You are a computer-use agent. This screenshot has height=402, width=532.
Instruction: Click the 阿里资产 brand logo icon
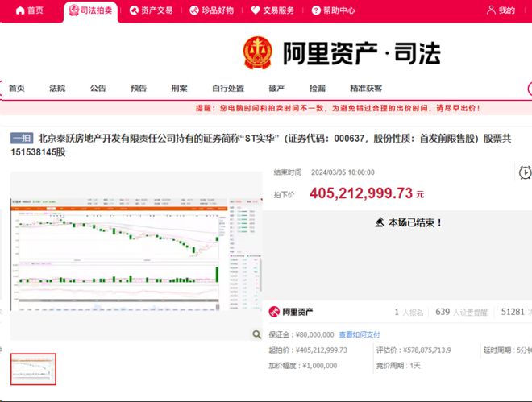(x=274, y=312)
